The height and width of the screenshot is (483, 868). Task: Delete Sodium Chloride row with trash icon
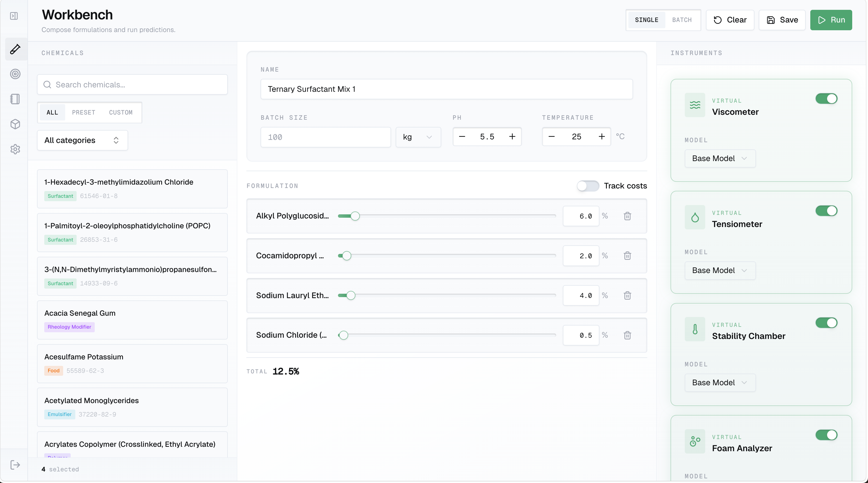click(627, 335)
